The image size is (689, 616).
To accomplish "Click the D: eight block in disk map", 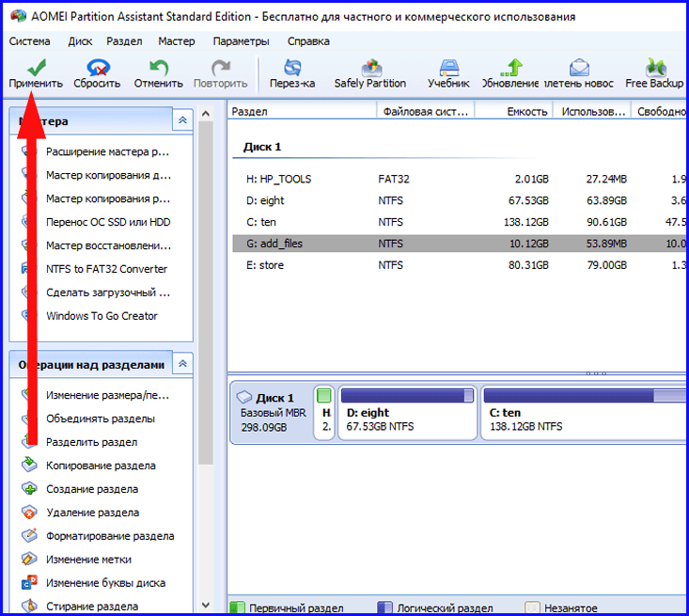I will click(x=407, y=413).
